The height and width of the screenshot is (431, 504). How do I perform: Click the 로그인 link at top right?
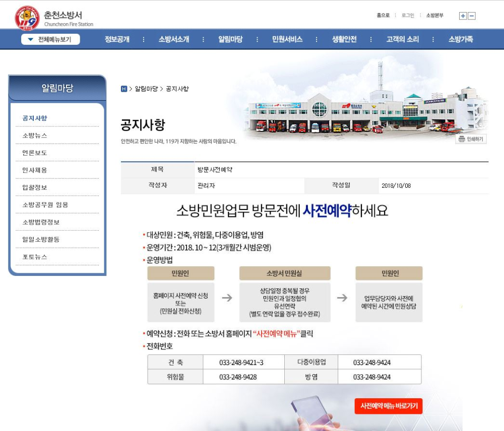click(407, 15)
